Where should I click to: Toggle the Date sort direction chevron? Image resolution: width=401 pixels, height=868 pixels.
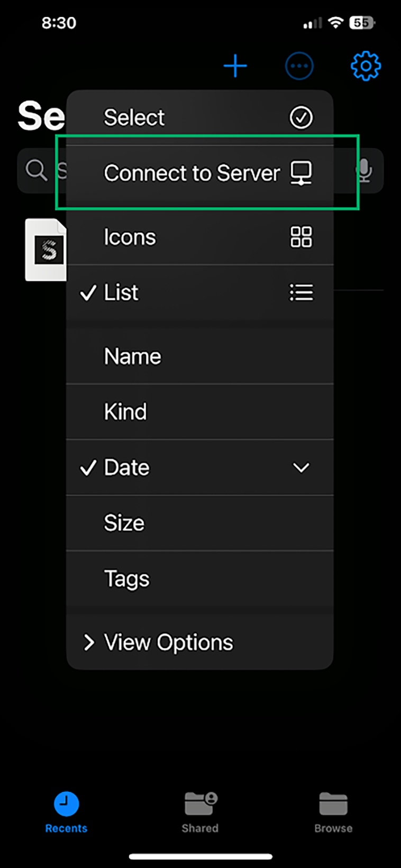pos(301,467)
